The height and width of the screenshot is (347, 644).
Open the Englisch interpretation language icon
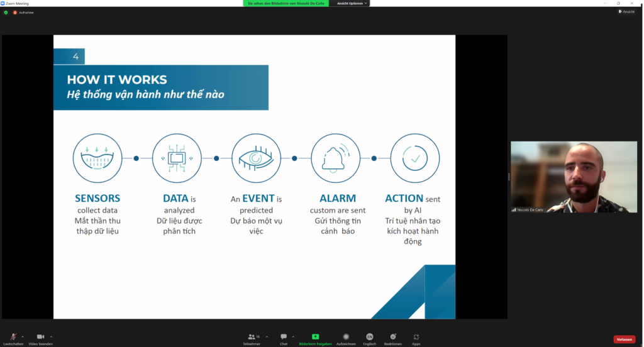370,338
